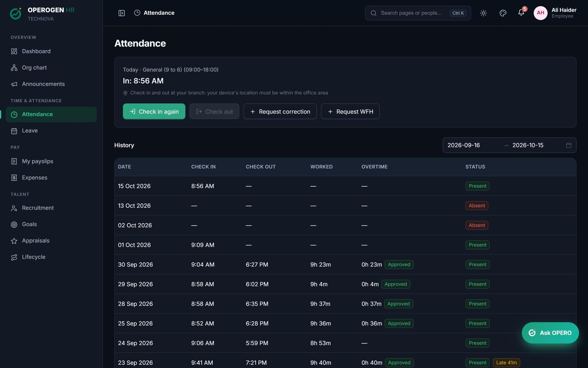
Task: Open the Leave page
Action: [x=51, y=131]
